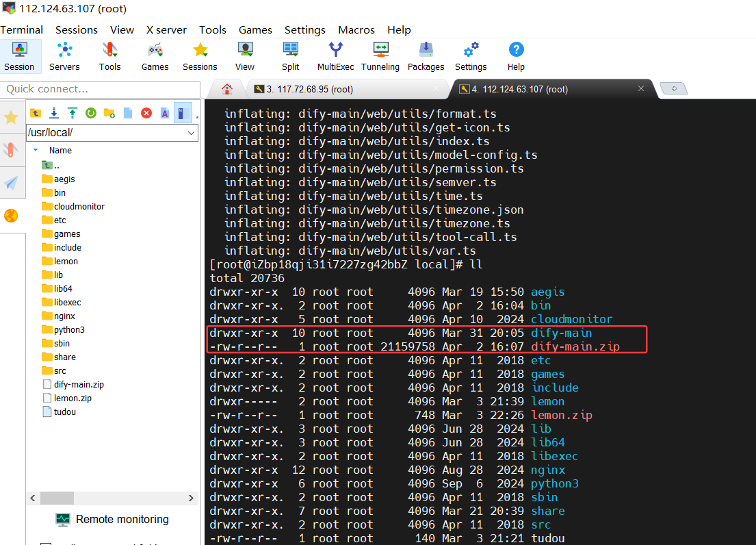Click the file list scrollbar left arrow

pos(33,498)
